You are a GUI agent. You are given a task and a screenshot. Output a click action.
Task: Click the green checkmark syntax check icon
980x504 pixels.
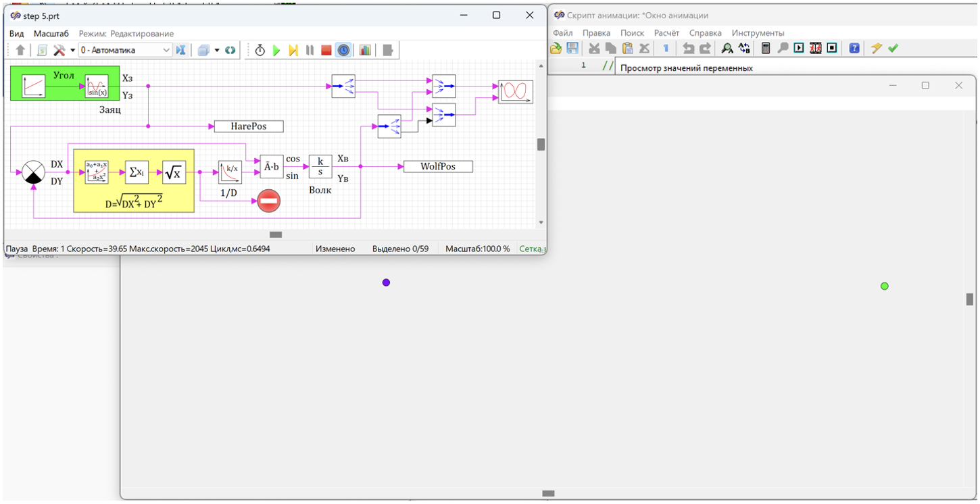pos(893,48)
